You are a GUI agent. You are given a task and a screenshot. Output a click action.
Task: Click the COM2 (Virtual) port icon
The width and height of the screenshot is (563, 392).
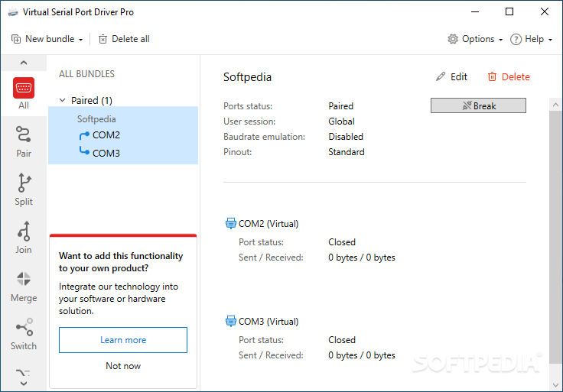[x=230, y=223]
